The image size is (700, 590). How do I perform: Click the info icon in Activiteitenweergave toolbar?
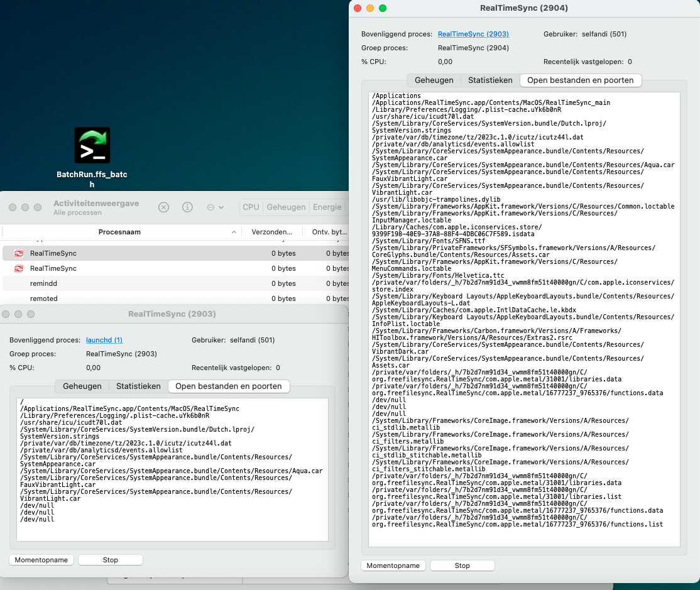[x=187, y=207]
